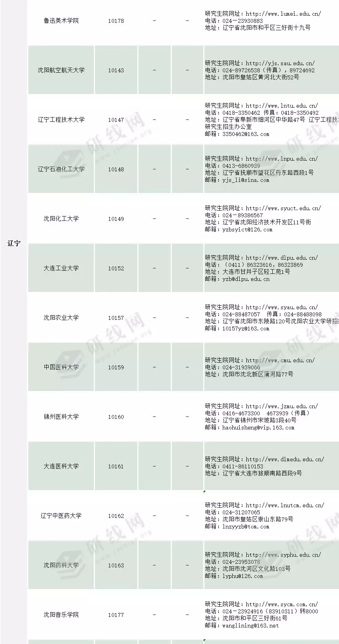The height and width of the screenshot is (644, 339).
Task: Open the www.syuct.edu.cn link
Action: [283, 208]
